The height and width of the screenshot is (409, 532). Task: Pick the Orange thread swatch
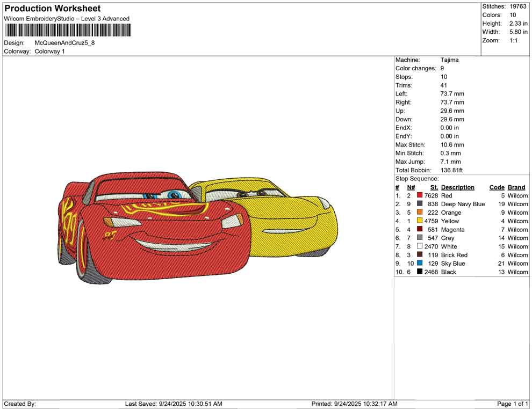(420, 213)
